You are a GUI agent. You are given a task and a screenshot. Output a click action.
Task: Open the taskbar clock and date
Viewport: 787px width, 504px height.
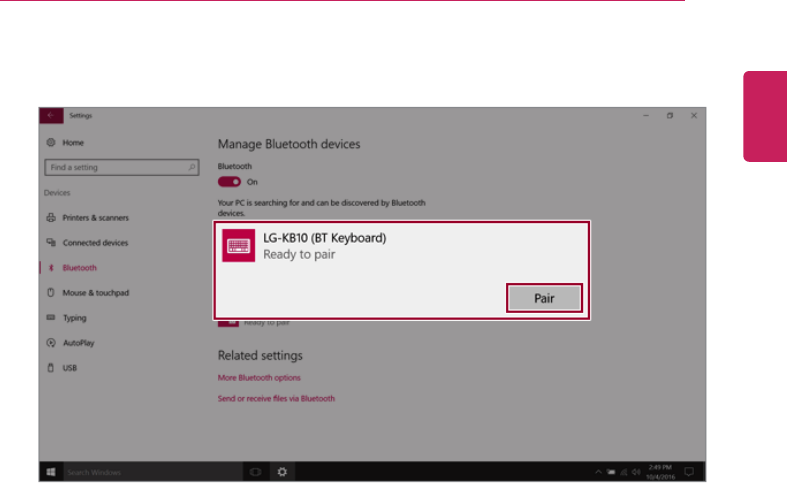tap(660, 472)
